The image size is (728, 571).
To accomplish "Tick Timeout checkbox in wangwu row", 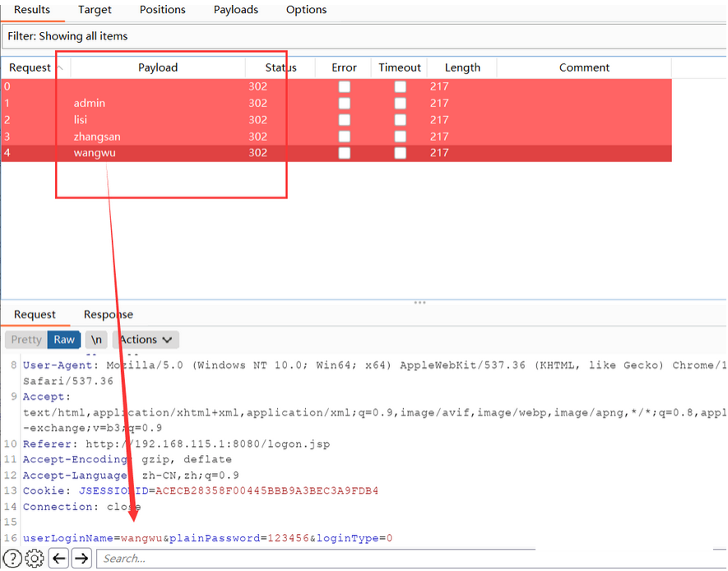I will tap(400, 153).
